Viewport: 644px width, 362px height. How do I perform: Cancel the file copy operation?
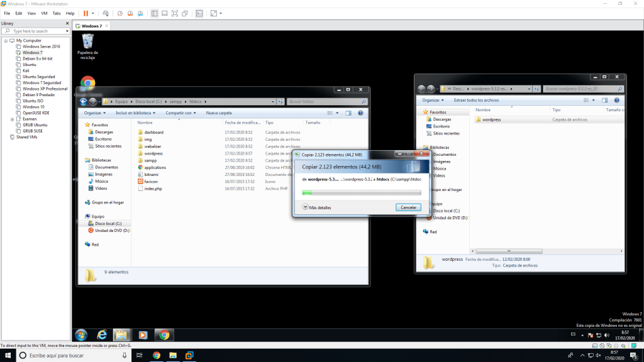coord(408,207)
